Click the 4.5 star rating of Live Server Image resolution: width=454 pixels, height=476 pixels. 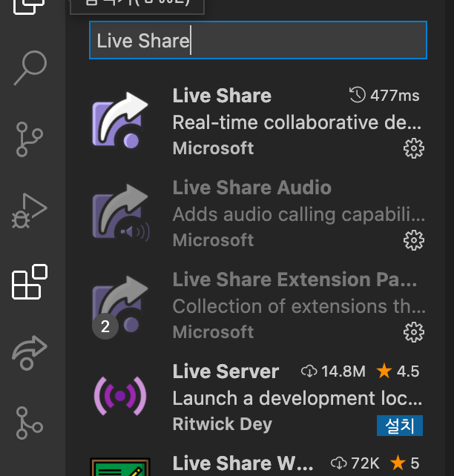tap(398, 371)
